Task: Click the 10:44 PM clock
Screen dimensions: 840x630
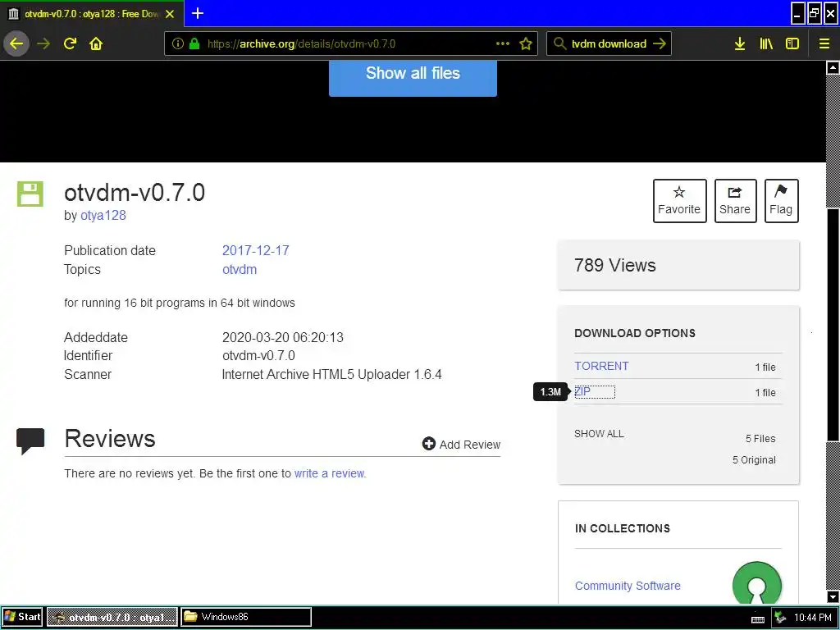Action: tap(813, 618)
